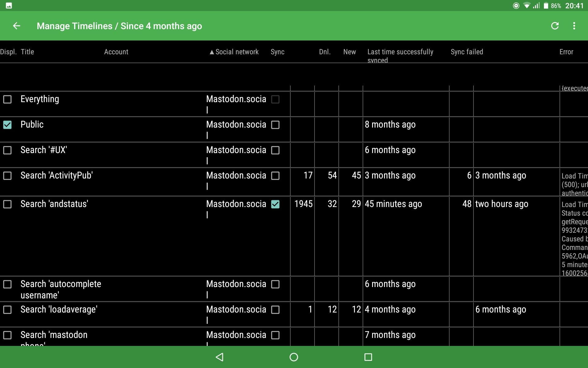Tap the Android home circle button
The width and height of the screenshot is (588, 368).
(294, 357)
